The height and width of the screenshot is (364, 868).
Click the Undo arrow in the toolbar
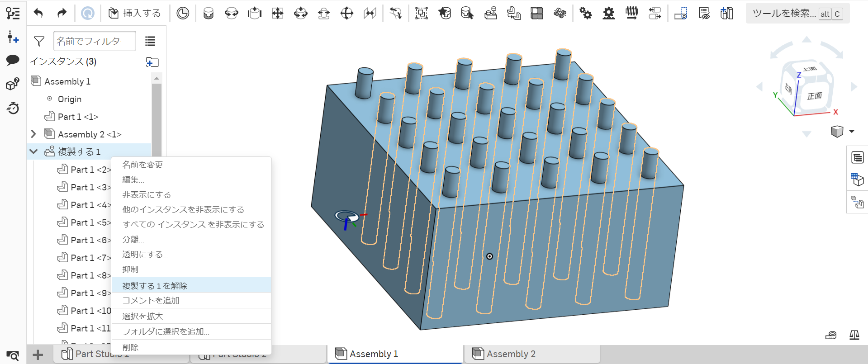[38, 13]
